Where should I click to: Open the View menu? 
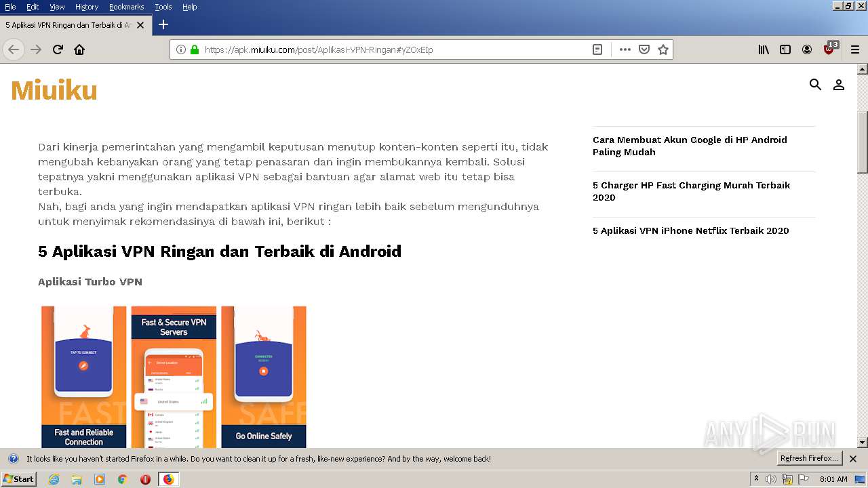pyautogui.click(x=57, y=7)
